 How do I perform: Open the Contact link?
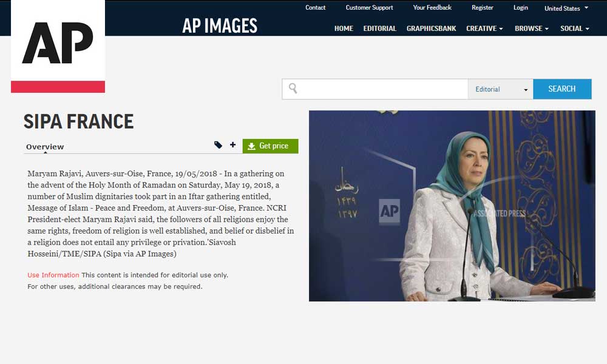pyautogui.click(x=316, y=7)
